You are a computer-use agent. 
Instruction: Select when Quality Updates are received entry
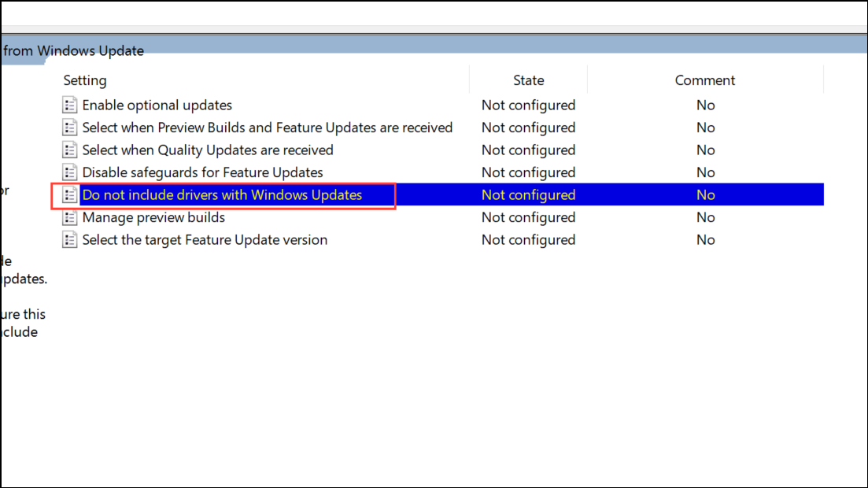click(x=208, y=150)
